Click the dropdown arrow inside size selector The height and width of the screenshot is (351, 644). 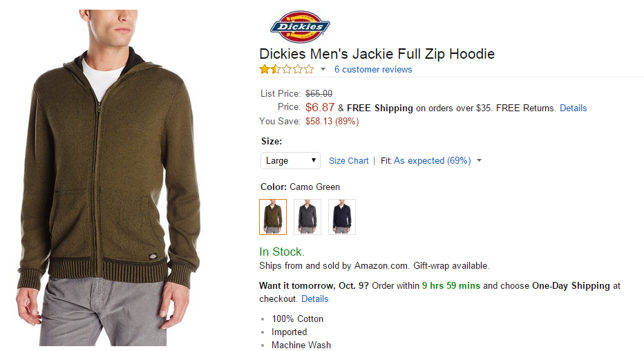(314, 160)
